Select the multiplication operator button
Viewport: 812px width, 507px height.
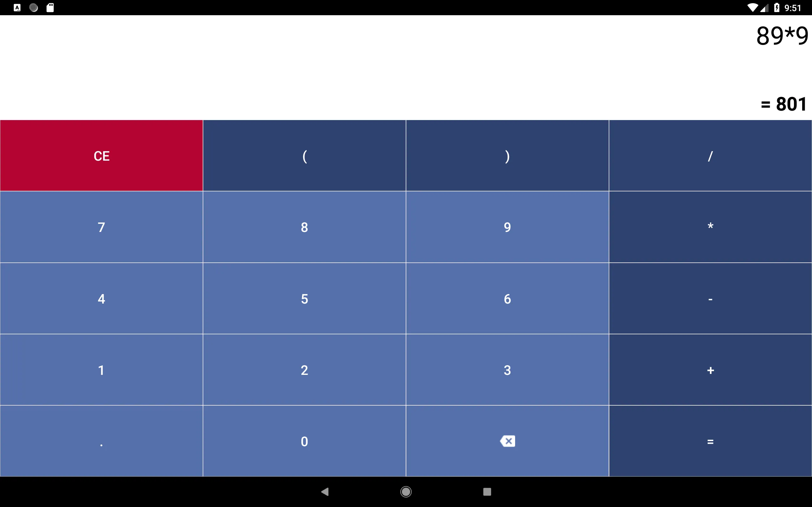tap(710, 227)
